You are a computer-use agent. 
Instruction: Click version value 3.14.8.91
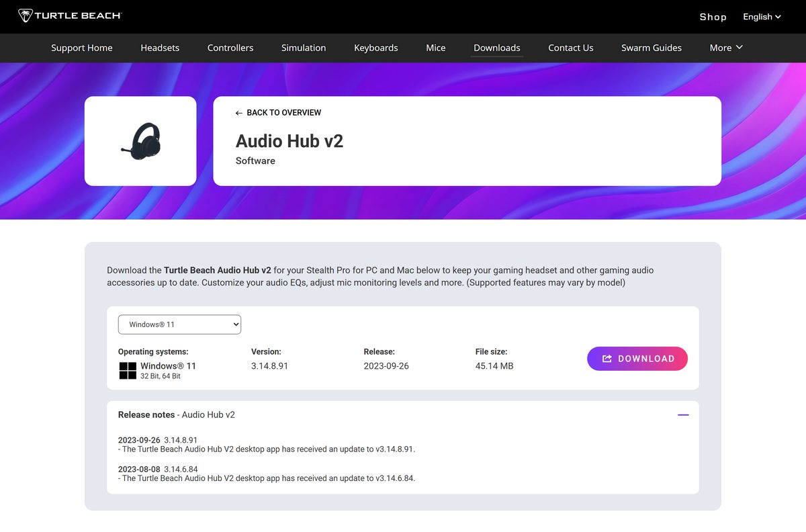pyautogui.click(x=269, y=366)
